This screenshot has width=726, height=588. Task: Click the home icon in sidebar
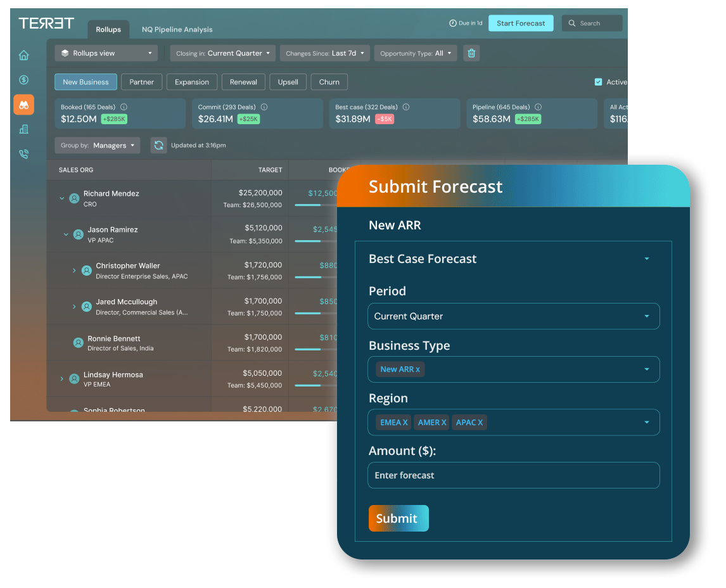pyautogui.click(x=23, y=55)
